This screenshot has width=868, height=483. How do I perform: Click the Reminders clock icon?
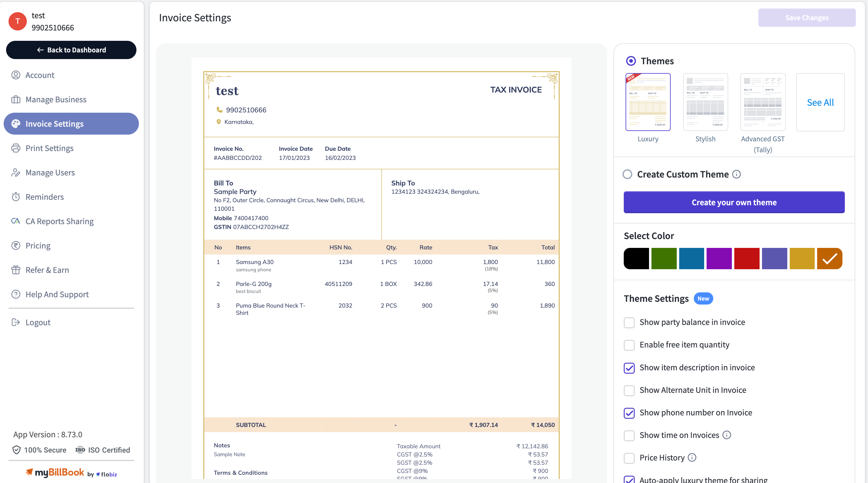pos(16,197)
